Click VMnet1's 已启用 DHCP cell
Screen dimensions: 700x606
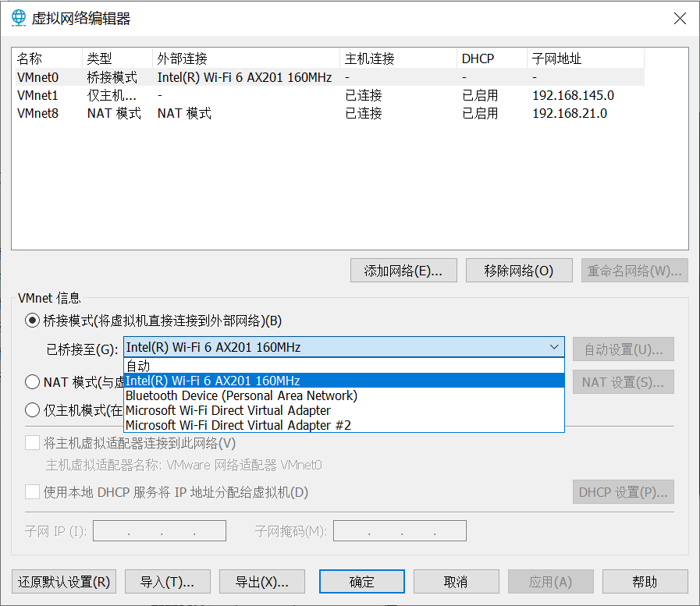click(480, 95)
